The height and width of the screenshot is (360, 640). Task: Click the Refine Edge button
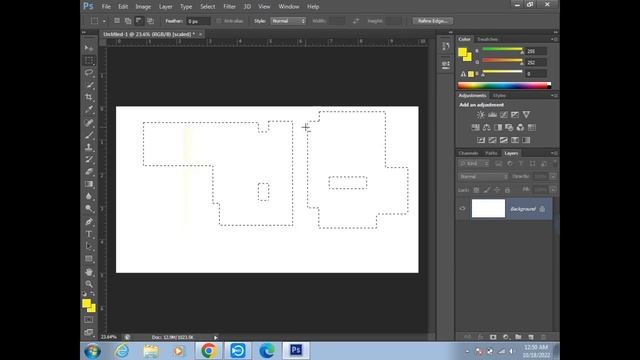(433, 21)
